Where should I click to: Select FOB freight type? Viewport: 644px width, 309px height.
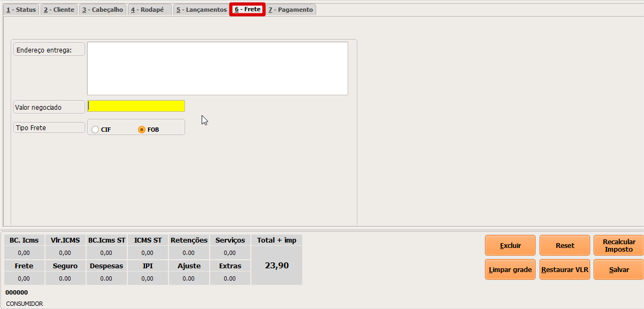(x=142, y=130)
